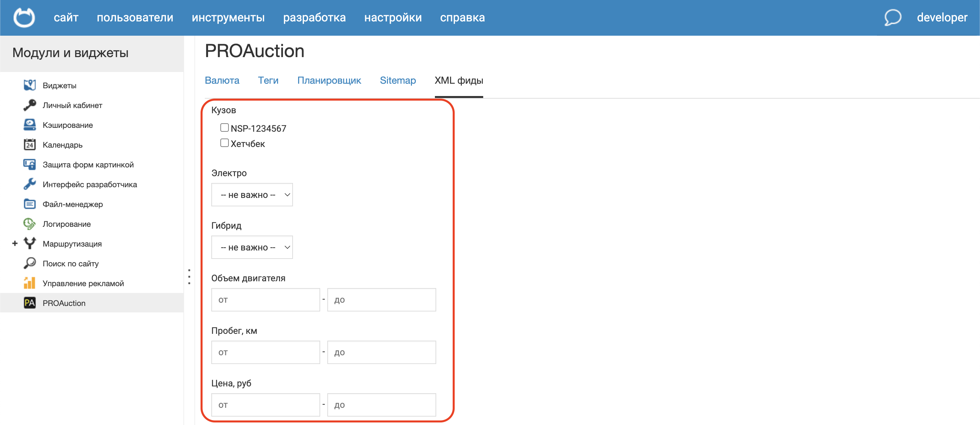Click the Объем двигателя 'до' field
The image size is (980, 425).
coord(381,300)
